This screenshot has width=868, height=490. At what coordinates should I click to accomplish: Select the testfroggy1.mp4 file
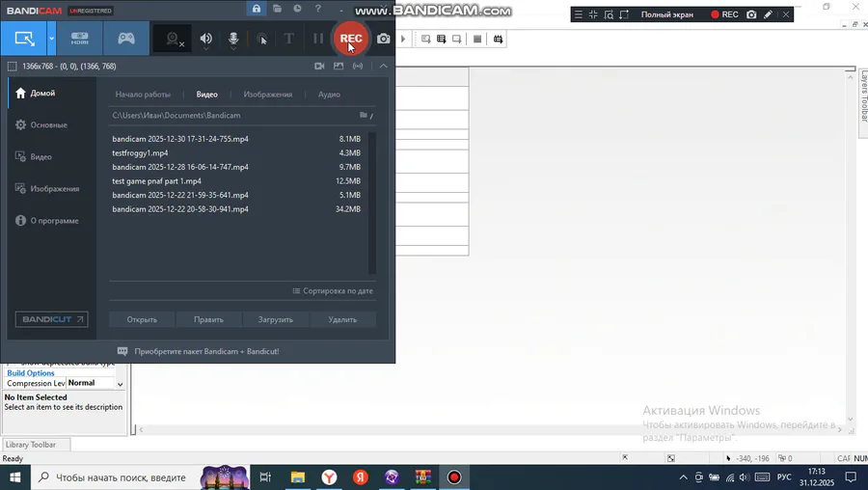(236, 152)
